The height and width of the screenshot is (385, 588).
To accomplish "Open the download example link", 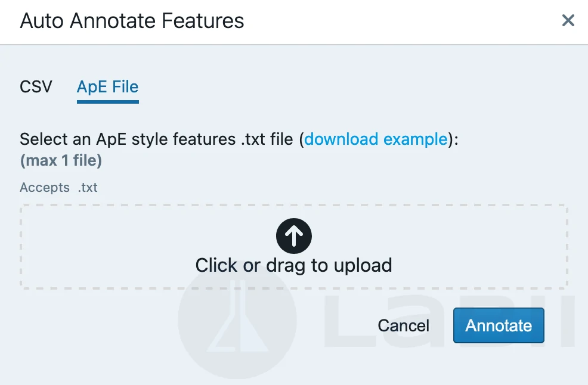I will [376, 139].
